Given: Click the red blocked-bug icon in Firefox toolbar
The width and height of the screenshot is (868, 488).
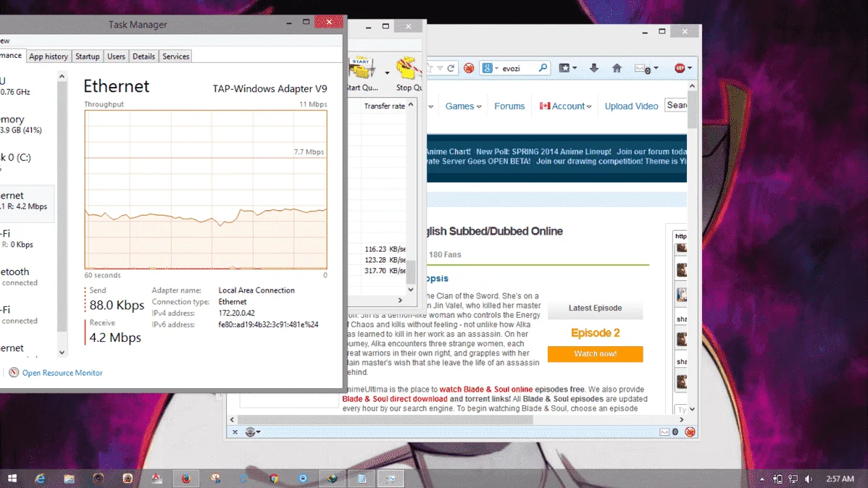Looking at the screenshot, I should click(469, 68).
